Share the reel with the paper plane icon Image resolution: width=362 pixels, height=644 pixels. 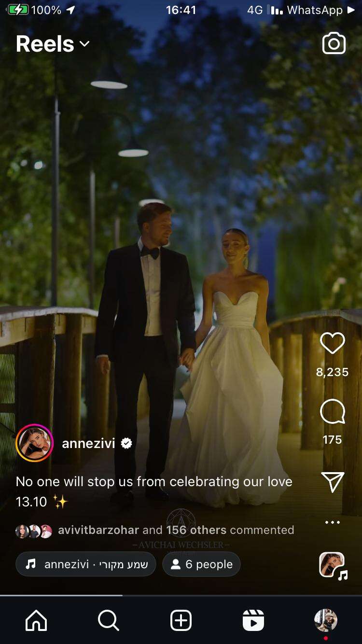(333, 482)
